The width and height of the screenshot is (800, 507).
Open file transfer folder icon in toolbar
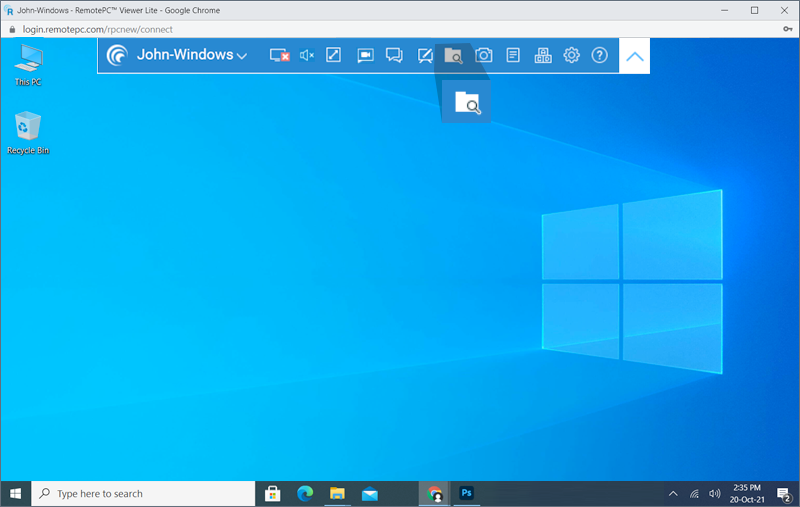click(453, 55)
